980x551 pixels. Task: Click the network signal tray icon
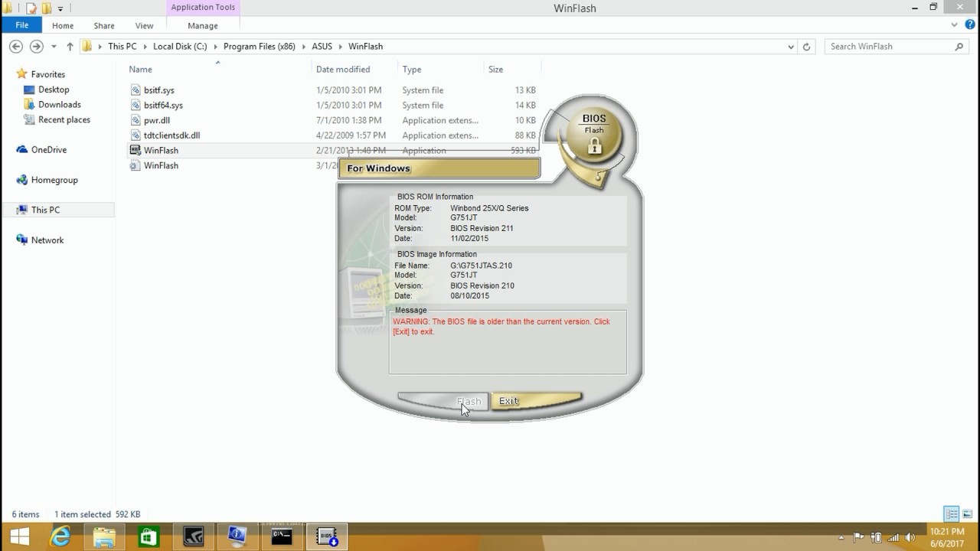coord(893,537)
